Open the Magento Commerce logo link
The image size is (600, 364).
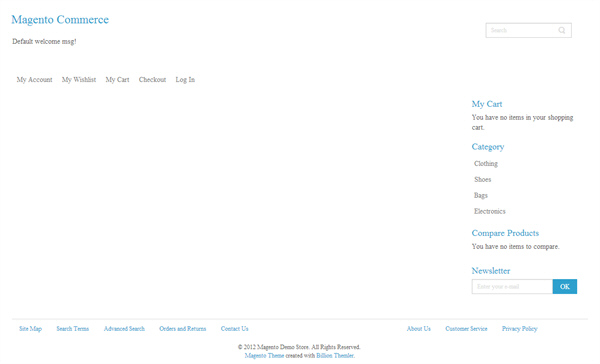pos(60,20)
